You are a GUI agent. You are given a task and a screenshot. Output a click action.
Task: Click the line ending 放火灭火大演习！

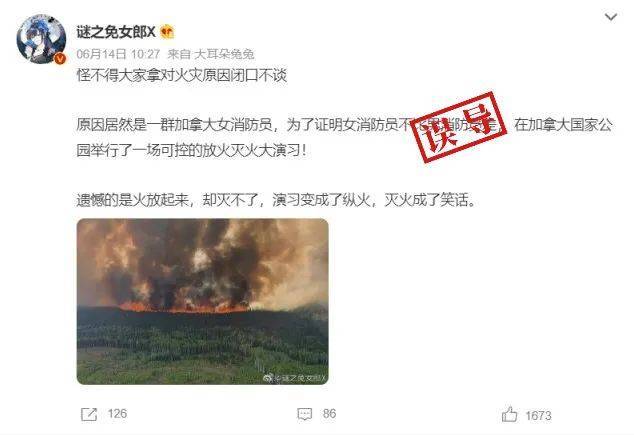[192, 150]
